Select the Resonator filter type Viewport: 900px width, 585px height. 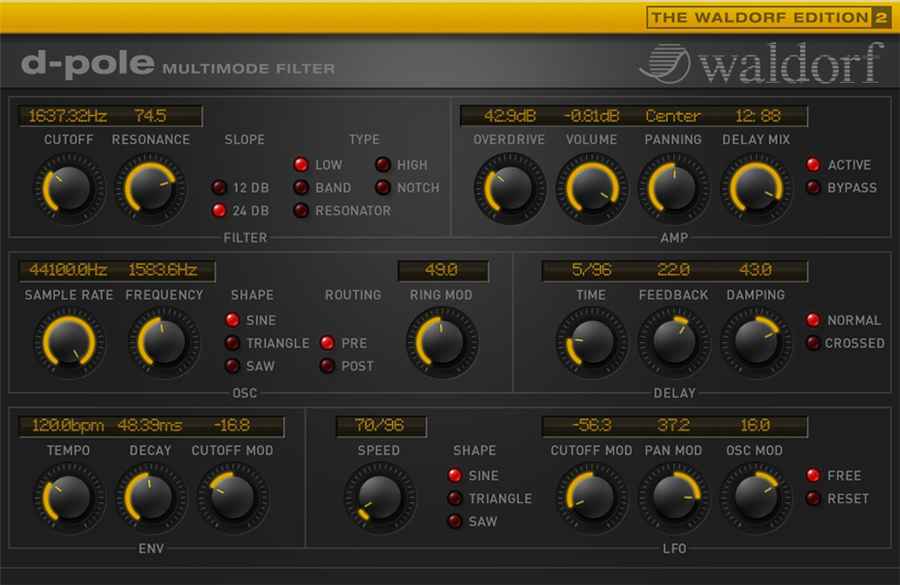pyautogui.click(x=301, y=211)
